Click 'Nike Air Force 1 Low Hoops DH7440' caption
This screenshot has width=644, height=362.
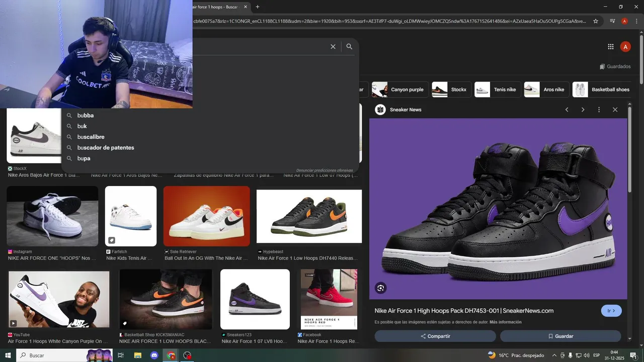coord(307,258)
